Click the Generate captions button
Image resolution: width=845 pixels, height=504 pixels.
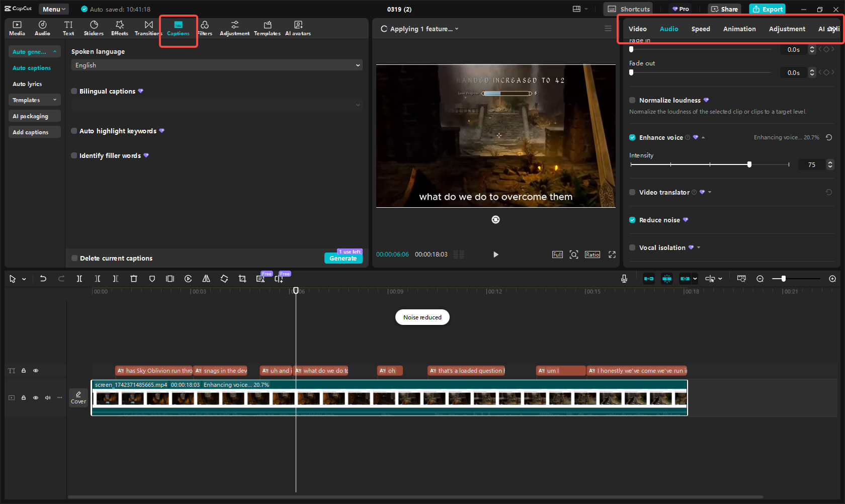click(343, 258)
